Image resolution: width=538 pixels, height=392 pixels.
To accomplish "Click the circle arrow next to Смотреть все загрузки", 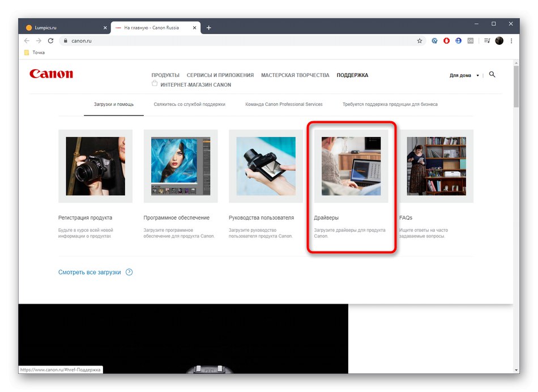I will (x=129, y=272).
